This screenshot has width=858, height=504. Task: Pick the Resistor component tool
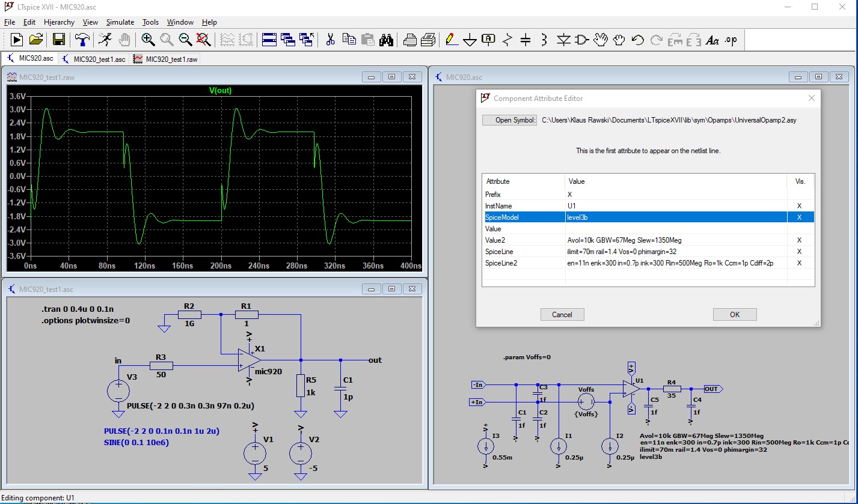(507, 40)
